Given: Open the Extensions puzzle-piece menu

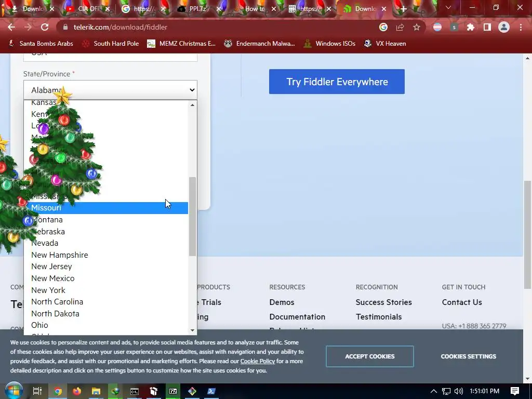Looking at the screenshot, I should click(470, 27).
